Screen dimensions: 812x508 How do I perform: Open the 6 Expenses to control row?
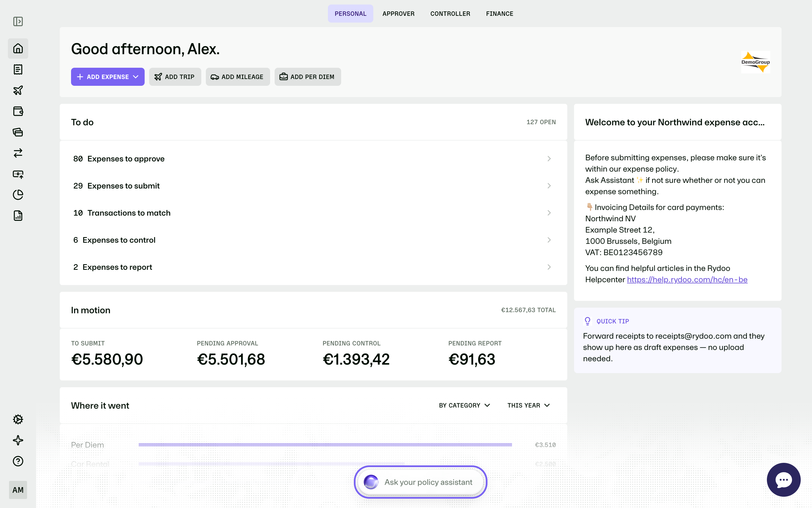pyautogui.click(x=314, y=240)
